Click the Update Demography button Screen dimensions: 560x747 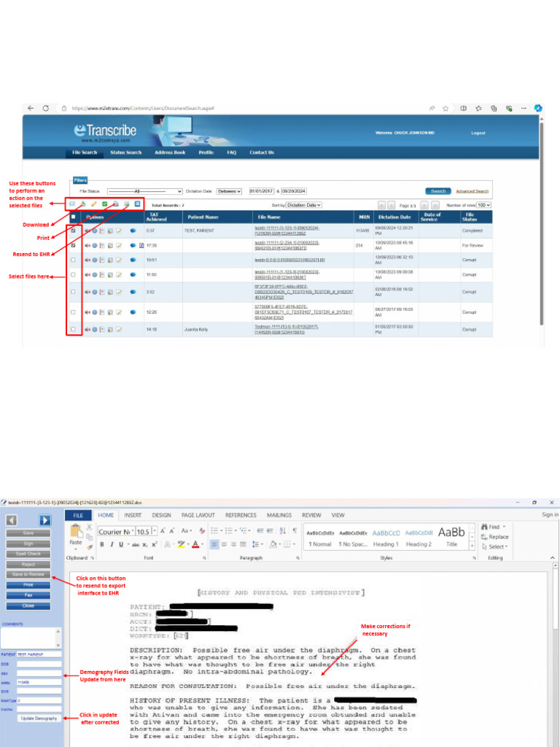coord(39,719)
